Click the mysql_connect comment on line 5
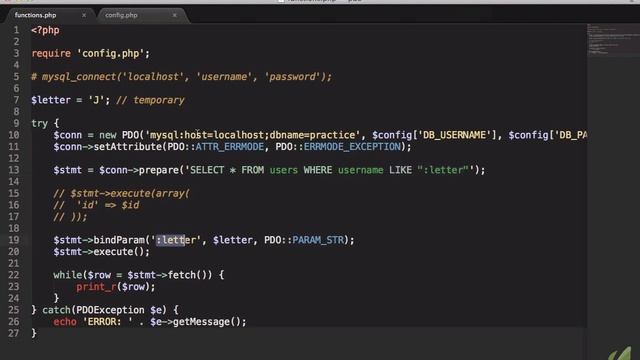The image size is (640, 360). pos(182,77)
